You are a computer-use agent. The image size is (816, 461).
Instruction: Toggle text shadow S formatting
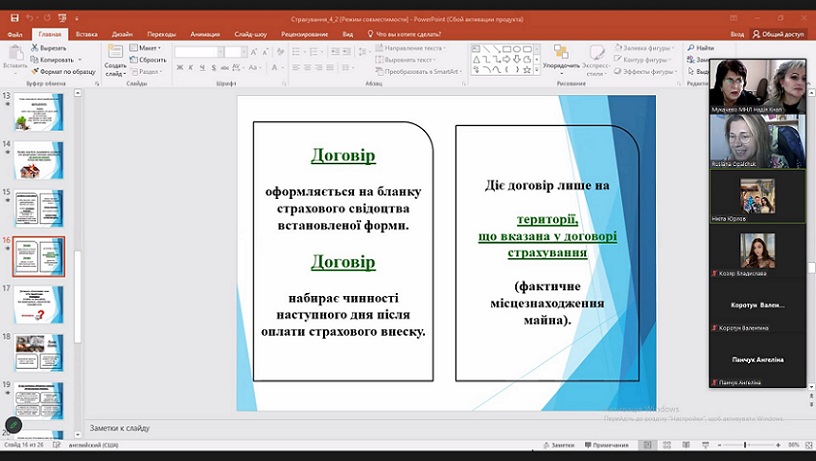[213, 68]
